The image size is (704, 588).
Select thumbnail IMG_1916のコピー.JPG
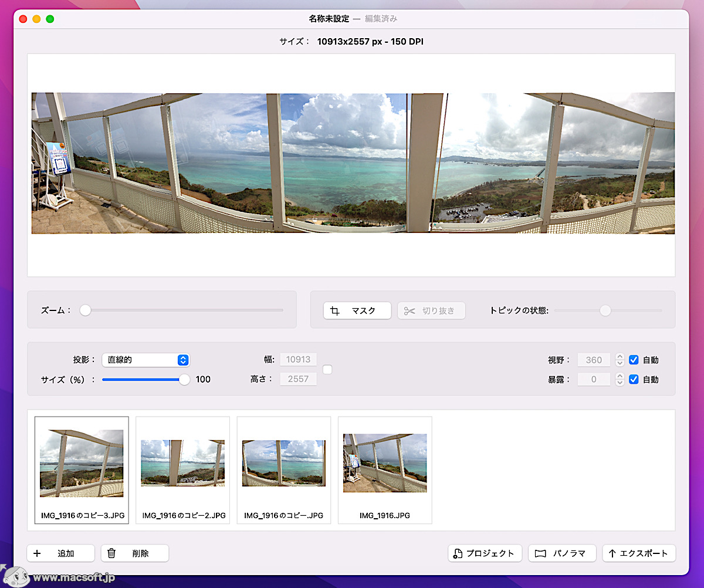284,464
